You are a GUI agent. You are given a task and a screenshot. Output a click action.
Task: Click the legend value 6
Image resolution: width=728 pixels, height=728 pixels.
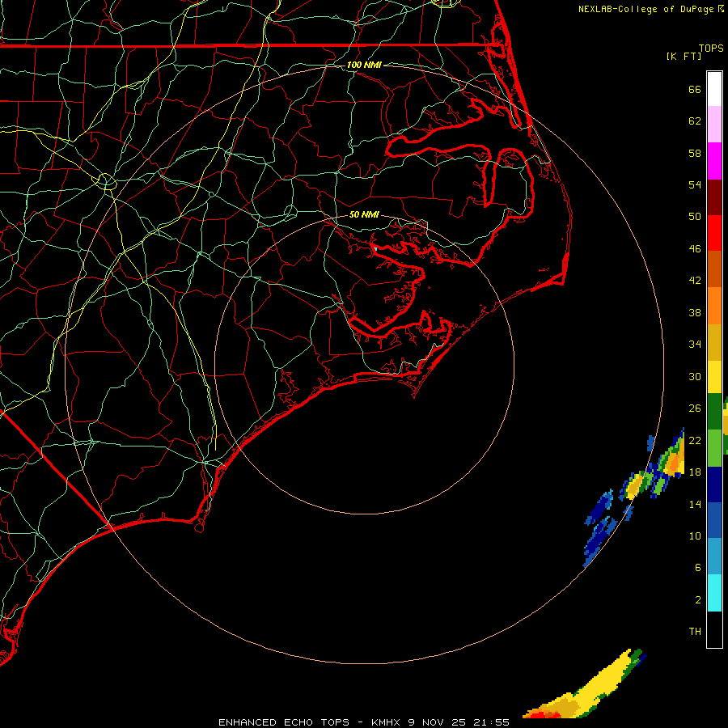click(698, 567)
